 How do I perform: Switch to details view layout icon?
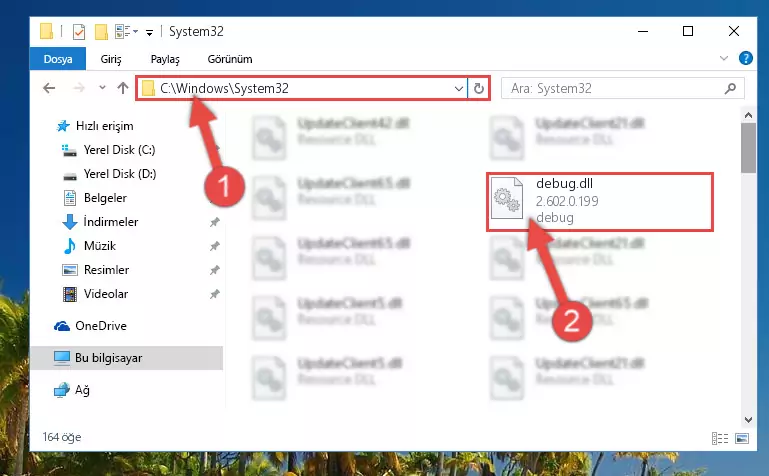(719, 438)
